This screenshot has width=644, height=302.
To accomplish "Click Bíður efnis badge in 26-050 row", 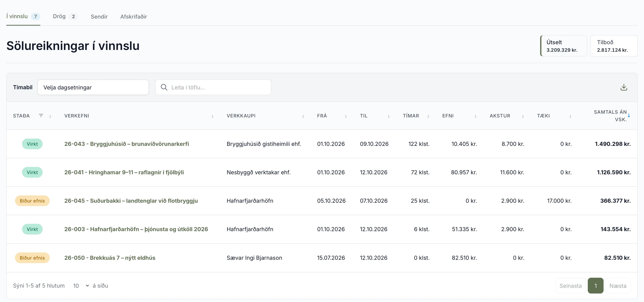I will click(32, 258).
